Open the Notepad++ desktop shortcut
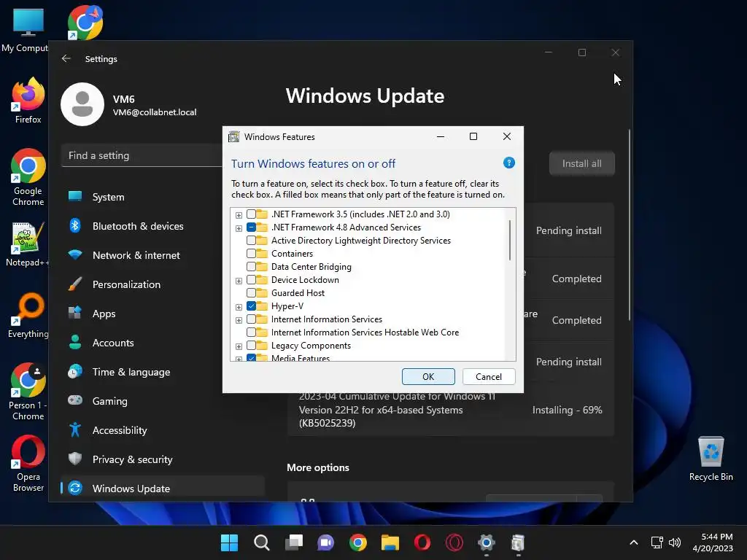 coord(27,244)
